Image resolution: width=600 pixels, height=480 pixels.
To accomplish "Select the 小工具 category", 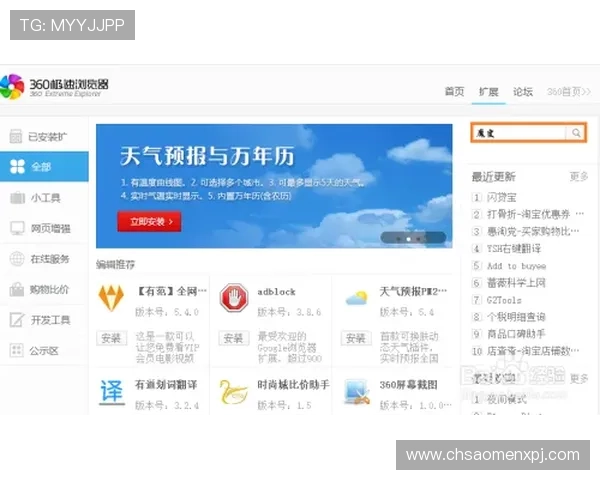I will 44,198.
